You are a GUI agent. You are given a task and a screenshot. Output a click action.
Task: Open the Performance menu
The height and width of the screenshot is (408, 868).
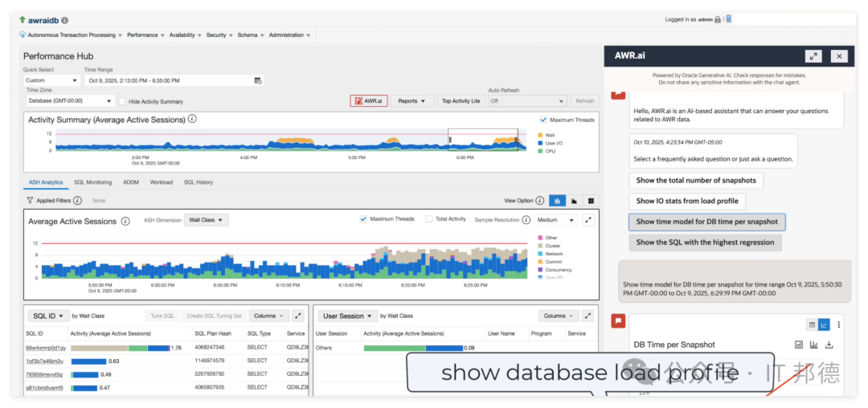pos(145,35)
